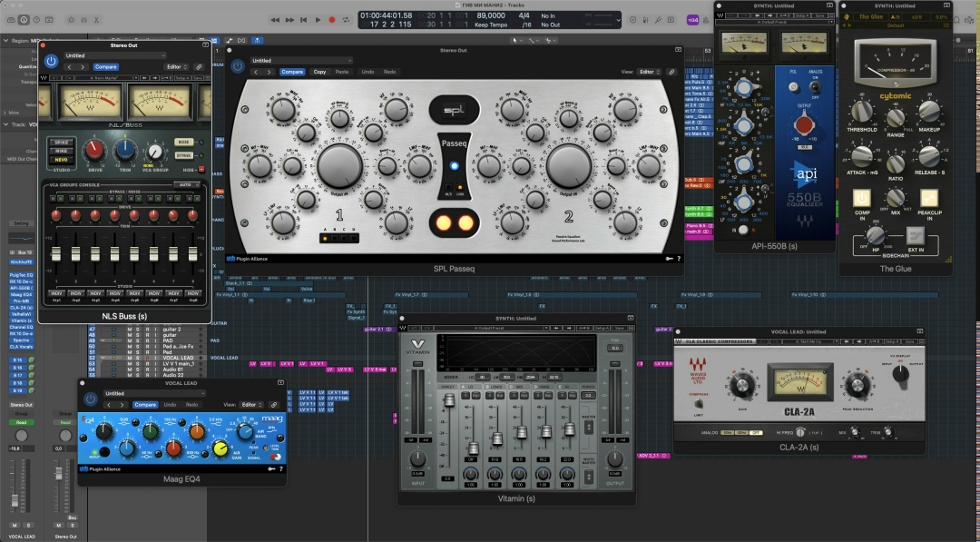Viewport: 980px width, 542px height.
Task: Click the link icon in SPL Passeq header
Action: pos(671,72)
